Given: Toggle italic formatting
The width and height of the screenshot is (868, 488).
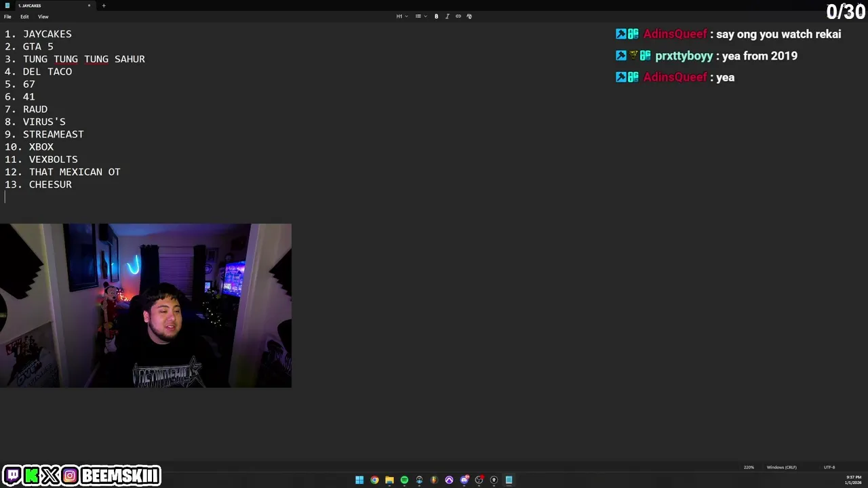Looking at the screenshot, I should 447,16.
